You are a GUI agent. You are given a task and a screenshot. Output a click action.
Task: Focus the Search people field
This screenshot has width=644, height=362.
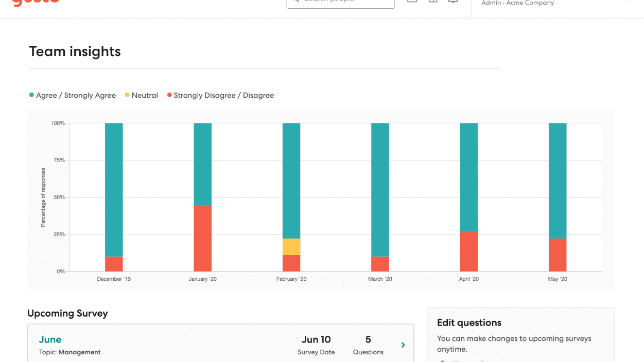(x=345, y=2)
